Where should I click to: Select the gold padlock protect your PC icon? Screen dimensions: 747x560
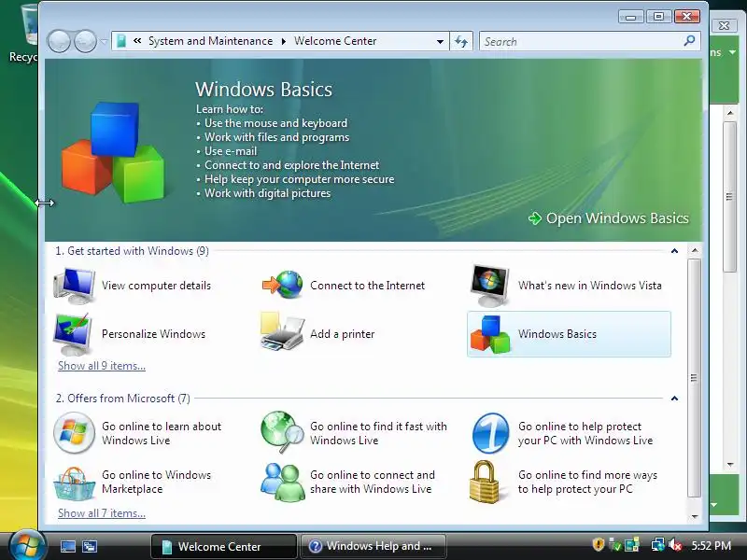[x=484, y=482]
